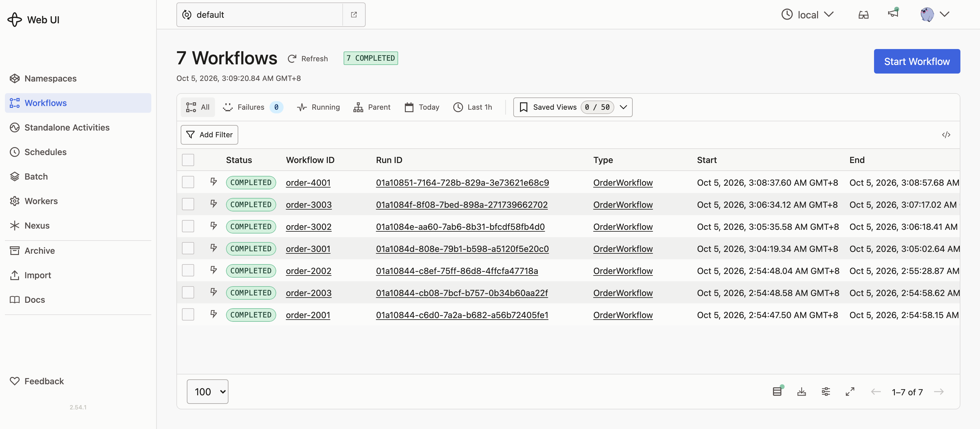This screenshot has width=980, height=429.
Task: Open Import in the sidebar
Action: [x=78, y=275]
